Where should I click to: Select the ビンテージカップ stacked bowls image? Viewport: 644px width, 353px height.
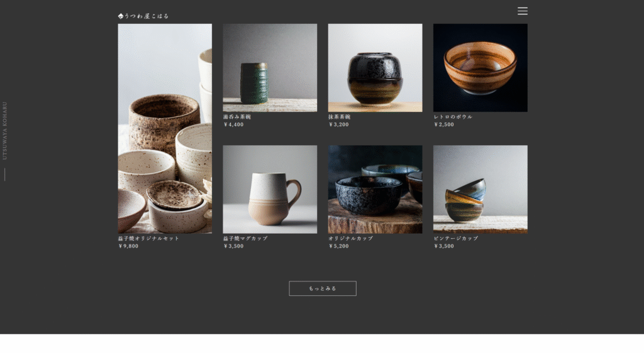coord(480,189)
